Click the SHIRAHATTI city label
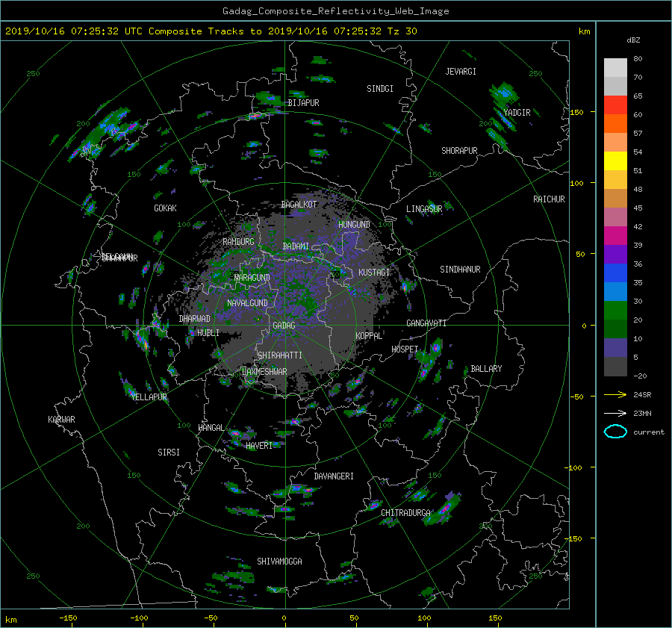Image resolution: width=672 pixels, height=628 pixels. point(280,355)
